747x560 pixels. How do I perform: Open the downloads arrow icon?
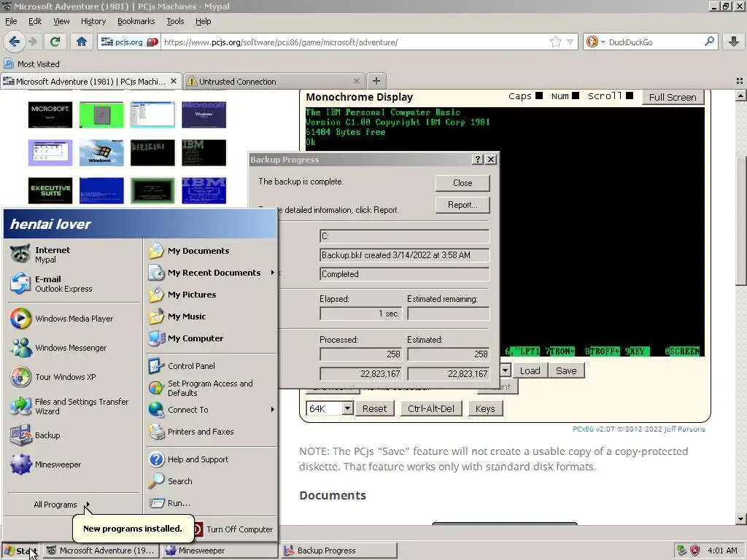coord(734,42)
